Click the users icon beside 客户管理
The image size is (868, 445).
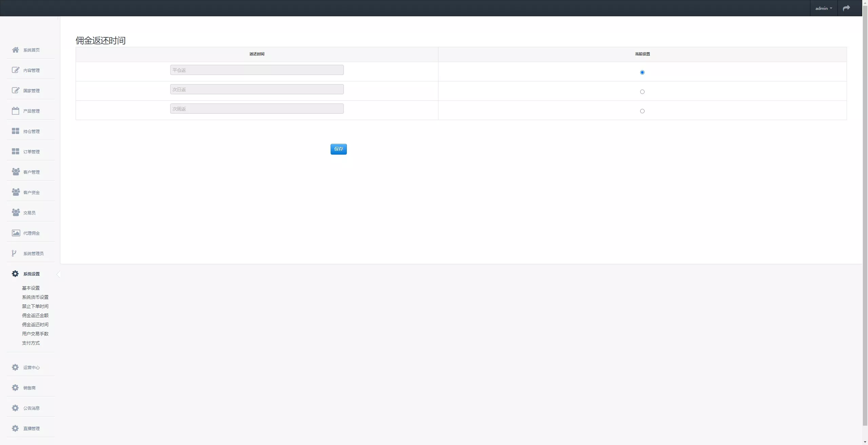click(16, 172)
